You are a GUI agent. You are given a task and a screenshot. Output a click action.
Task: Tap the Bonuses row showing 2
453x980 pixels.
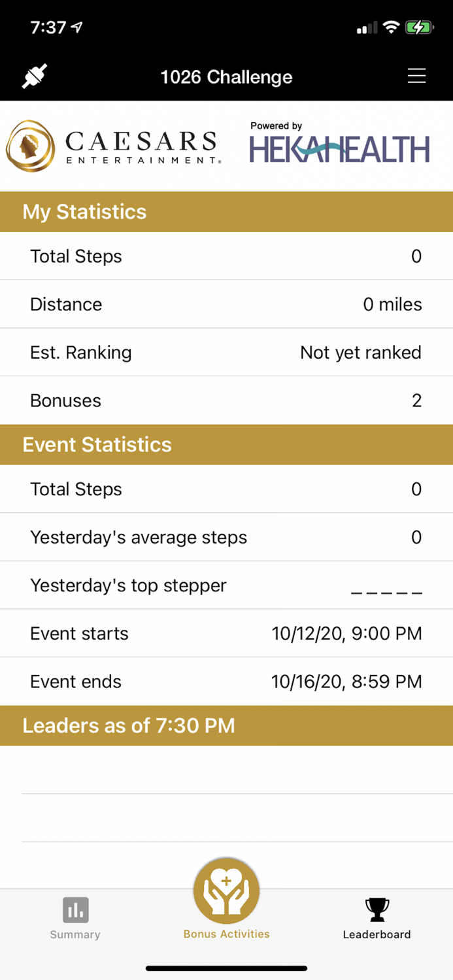226,400
